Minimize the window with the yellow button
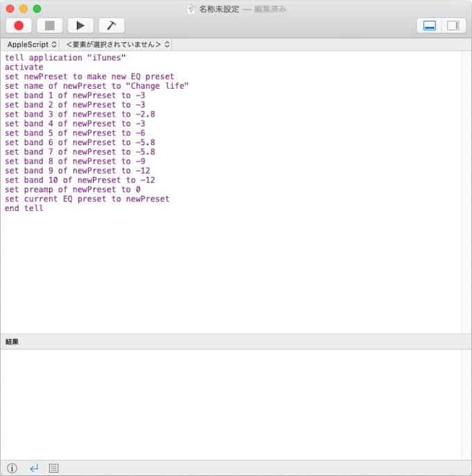 (x=24, y=9)
